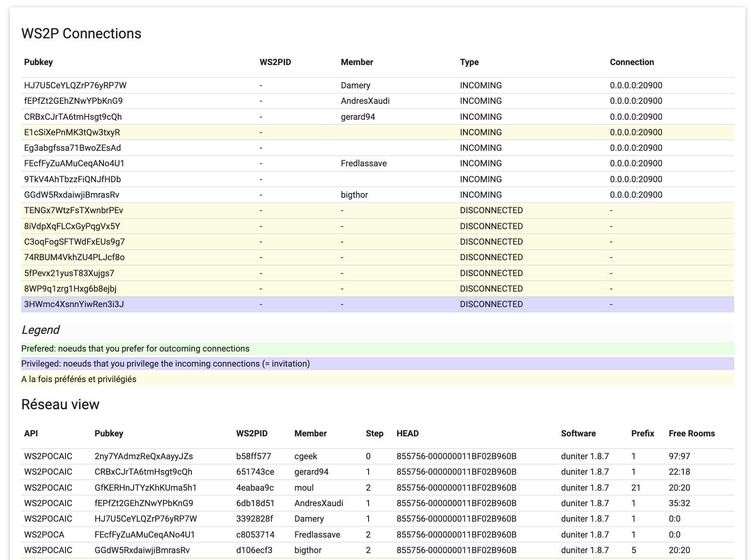Select pubkey C3oqFogSFTWdFxEUs9g7
This screenshot has height=560, width=751.
(x=74, y=242)
